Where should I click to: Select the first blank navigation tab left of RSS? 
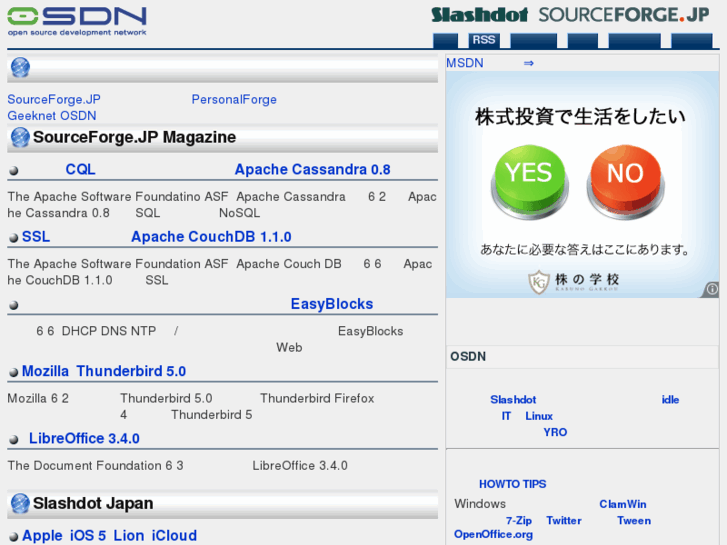tap(445, 40)
